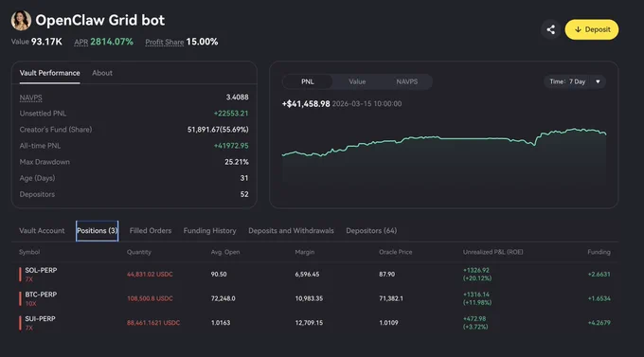Click the Max Drawdown value 25.21%
This screenshot has width=644, height=357.
tap(237, 162)
